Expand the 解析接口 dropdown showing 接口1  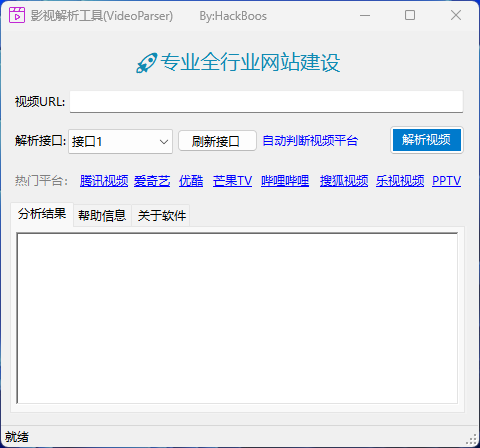coord(120,142)
